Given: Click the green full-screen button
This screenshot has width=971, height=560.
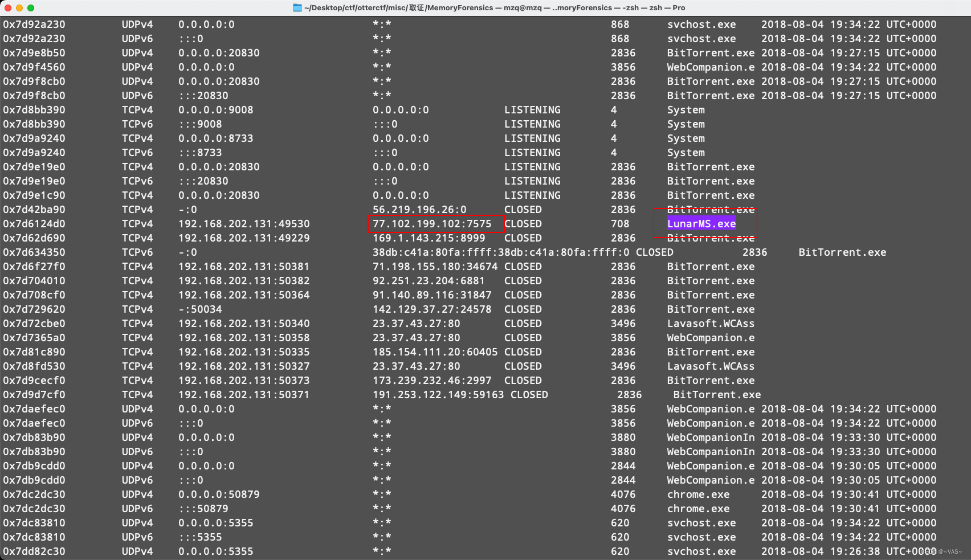Looking at the screenshot, I should (31, 8).
